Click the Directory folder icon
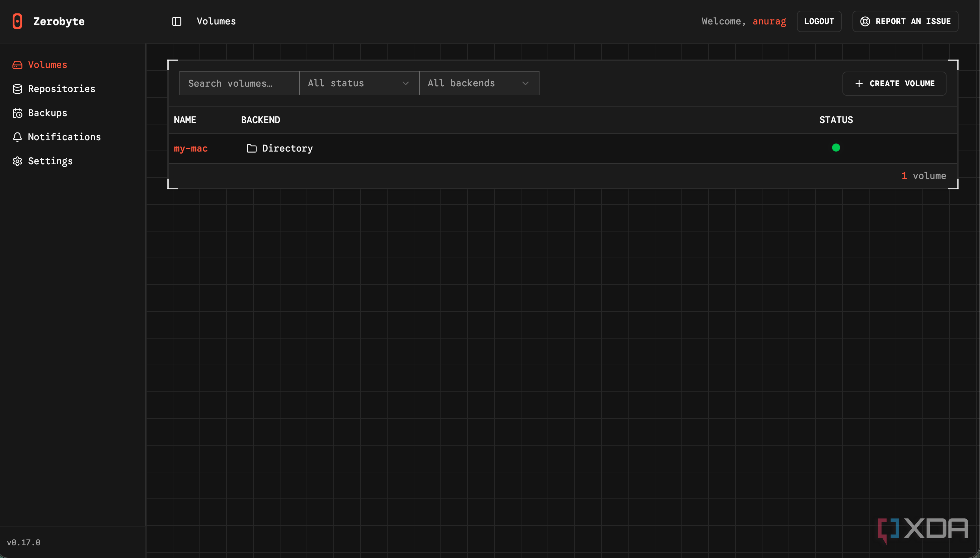Viewport: 980px width, 558px height. (x=251, y=148)
